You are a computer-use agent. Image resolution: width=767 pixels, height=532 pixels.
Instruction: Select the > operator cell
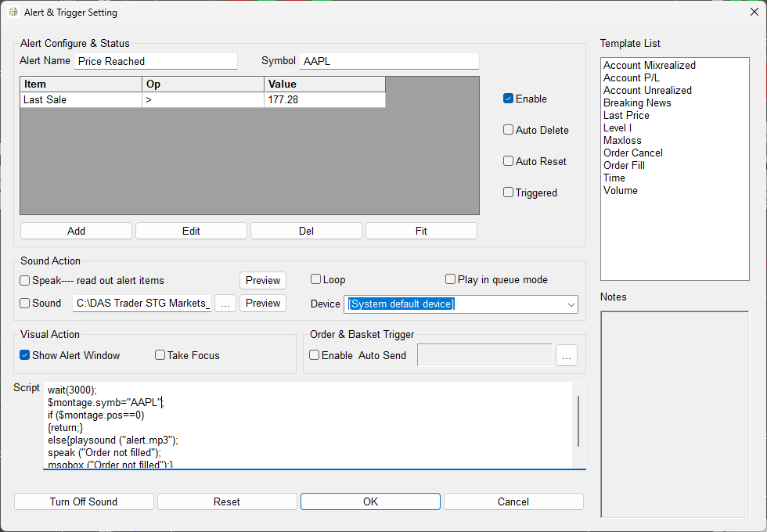(x=203, y=100)
